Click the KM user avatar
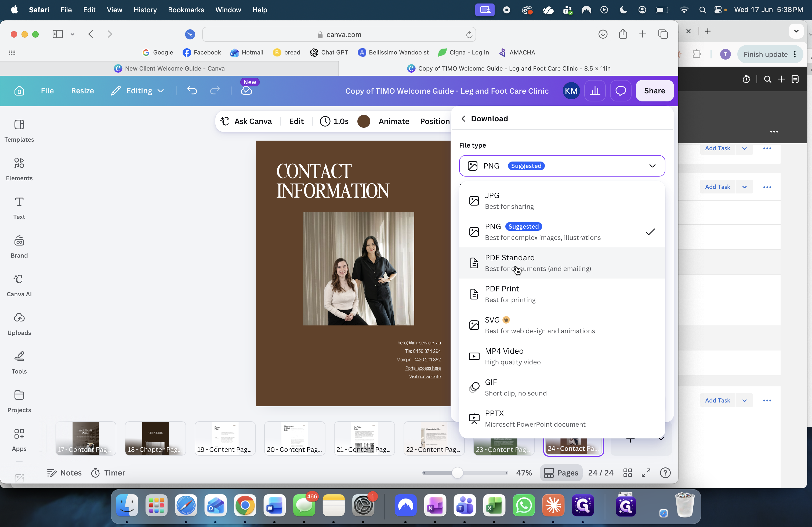This screenshot has height=527, width=812. (x=571, y=91)
